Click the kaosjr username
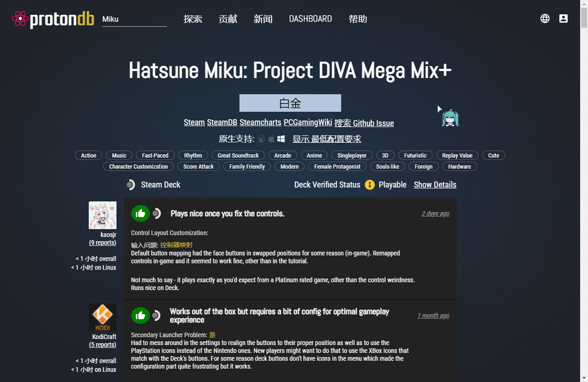The width and height of the screenshot is (588, 382). [x=109, y=235]
